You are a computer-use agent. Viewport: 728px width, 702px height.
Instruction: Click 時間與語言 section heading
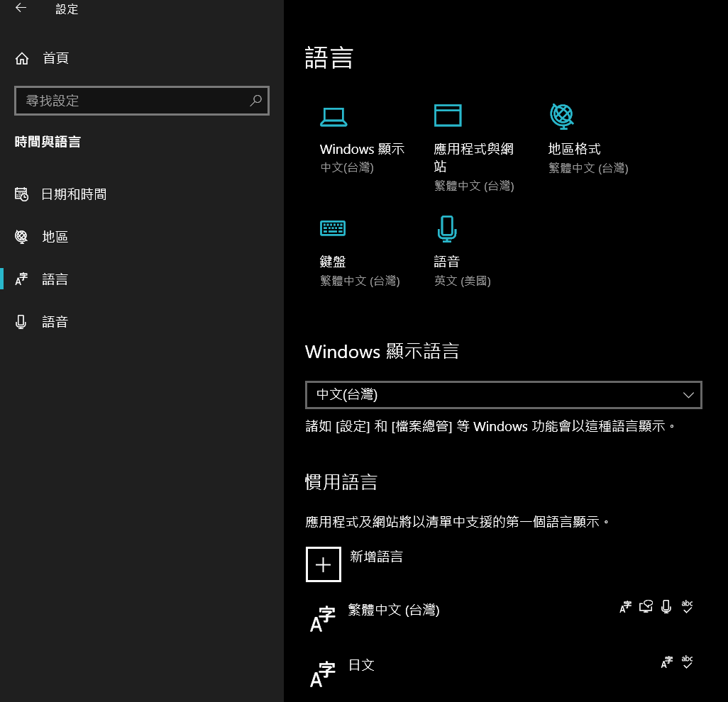(x=48, y=142)
